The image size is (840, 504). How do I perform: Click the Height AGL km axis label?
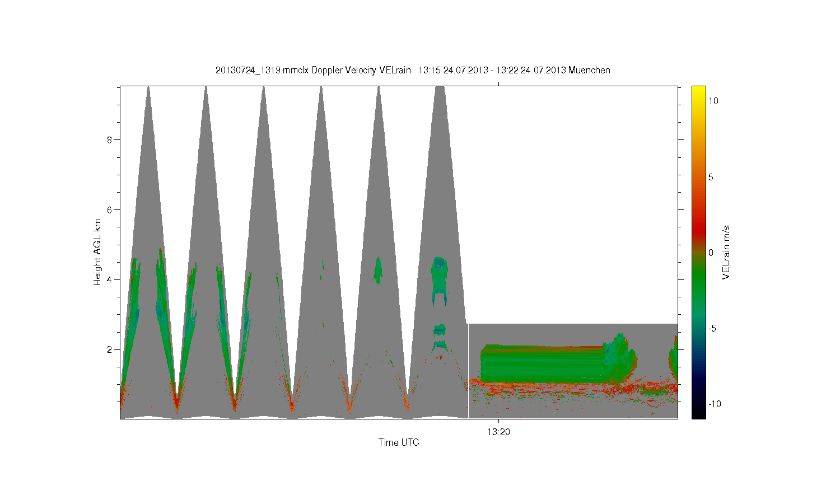[97, 253]
